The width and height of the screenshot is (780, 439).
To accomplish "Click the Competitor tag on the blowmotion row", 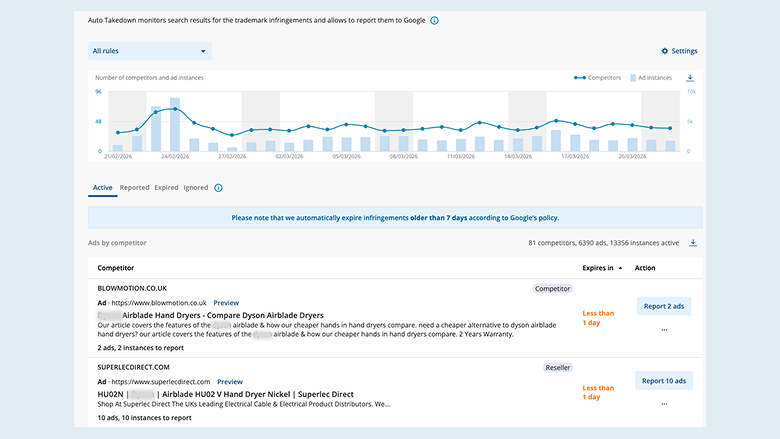I will pos(552,289).
